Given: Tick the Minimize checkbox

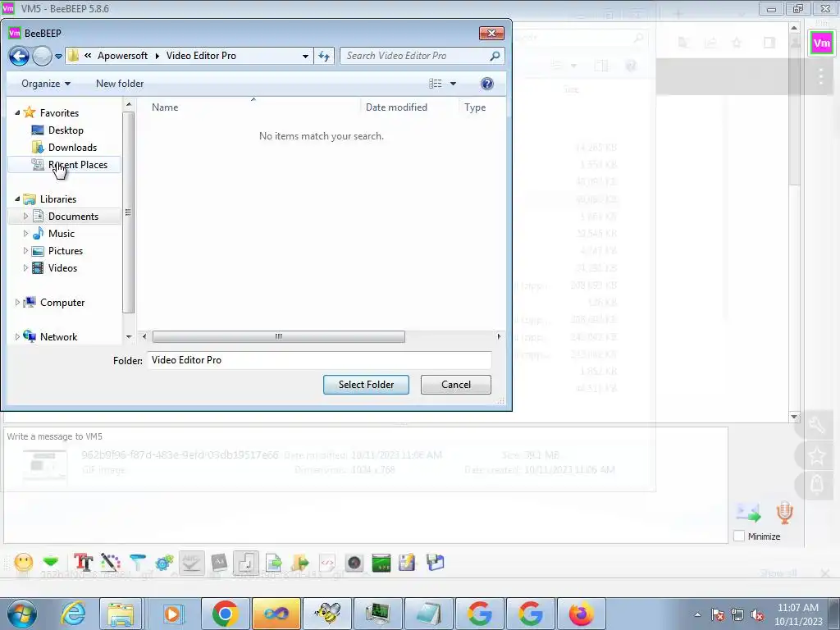Looking at the screenshot, I should click(x=739, y=536).
